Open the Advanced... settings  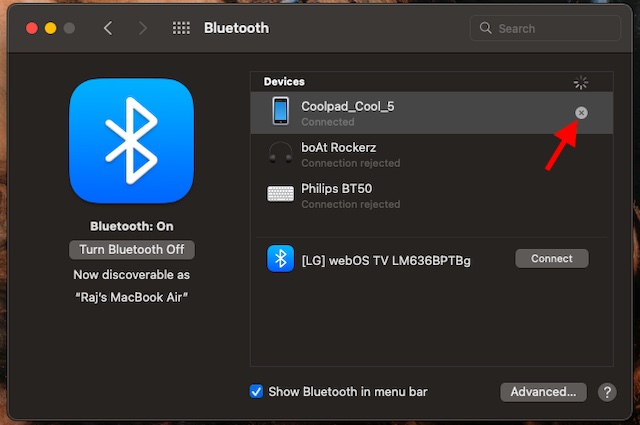point(543,392)
